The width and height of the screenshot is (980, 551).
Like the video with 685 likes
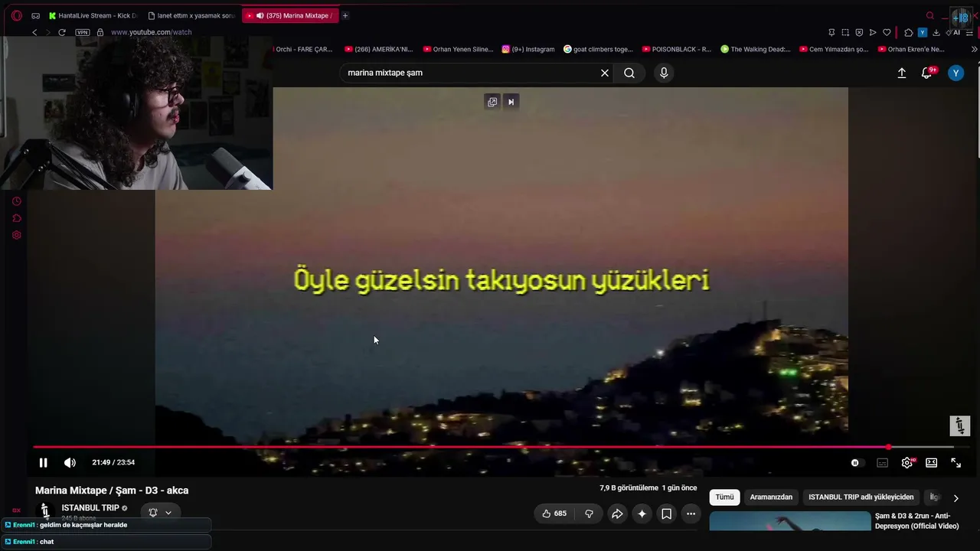point(554,514)
